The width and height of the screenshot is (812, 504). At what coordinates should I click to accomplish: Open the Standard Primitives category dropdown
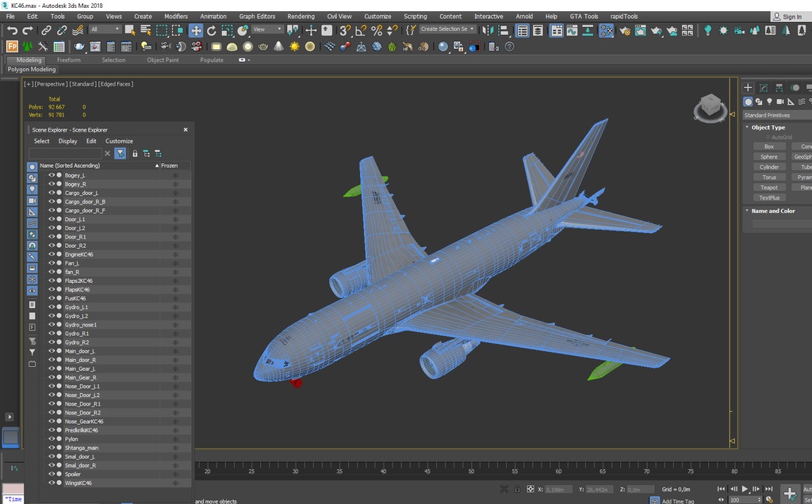(x=777, y=116)
